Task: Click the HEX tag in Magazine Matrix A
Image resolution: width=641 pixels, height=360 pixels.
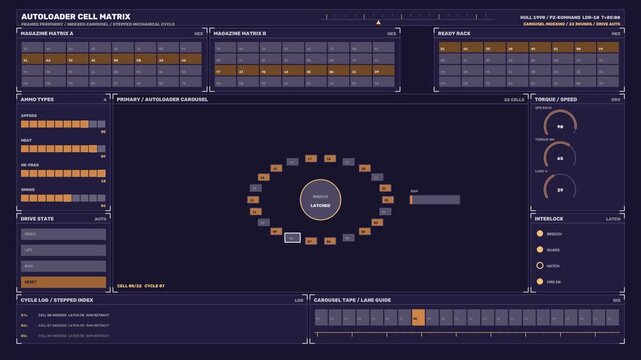Action: tap(199, 34)
